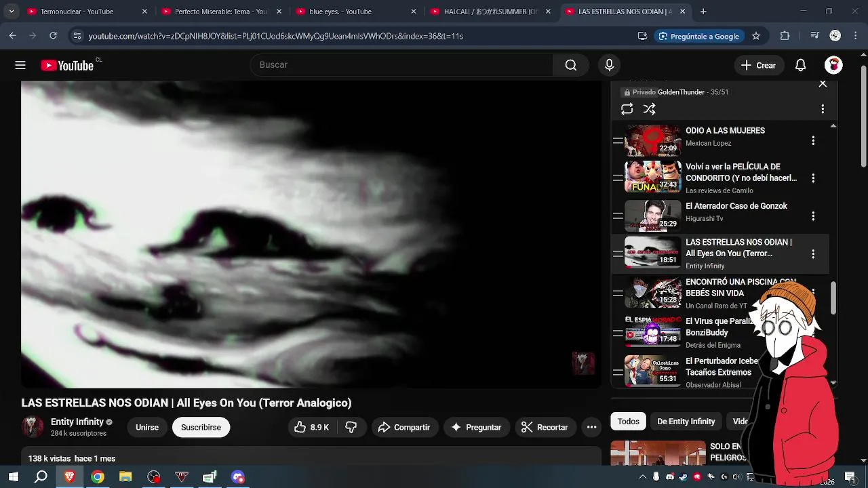Like the video (8.9 K)
Image resolution: width=868 pixels, height=488 pixels.
click(x=311, y=427)
